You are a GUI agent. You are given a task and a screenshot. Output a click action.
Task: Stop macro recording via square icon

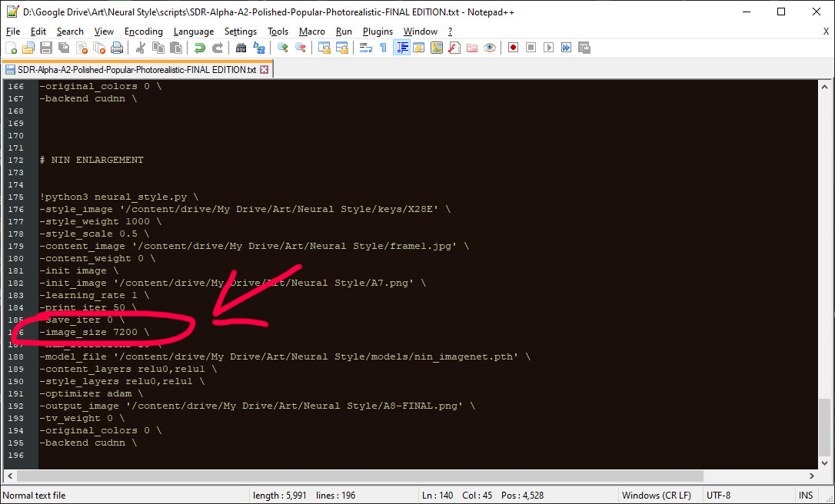point(531,48)
